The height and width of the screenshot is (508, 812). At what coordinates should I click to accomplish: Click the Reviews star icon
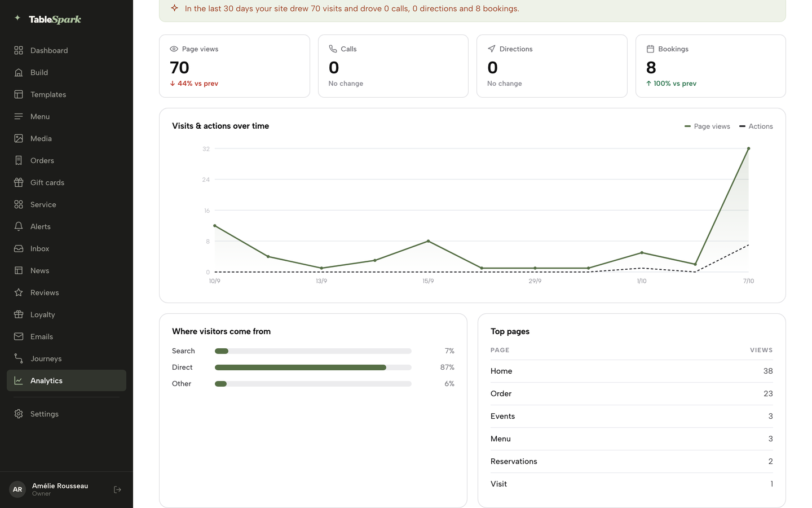19,292
